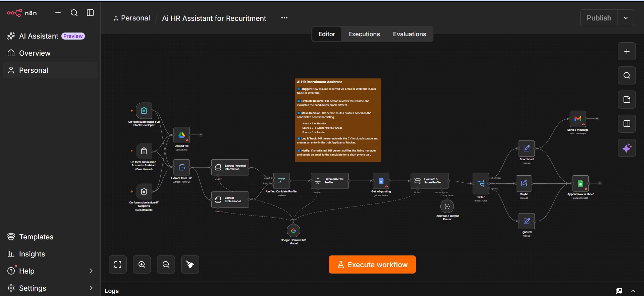
Task: Click the AI HR Recruitment Assistant sticky note
Action: (x=338, y=120)
